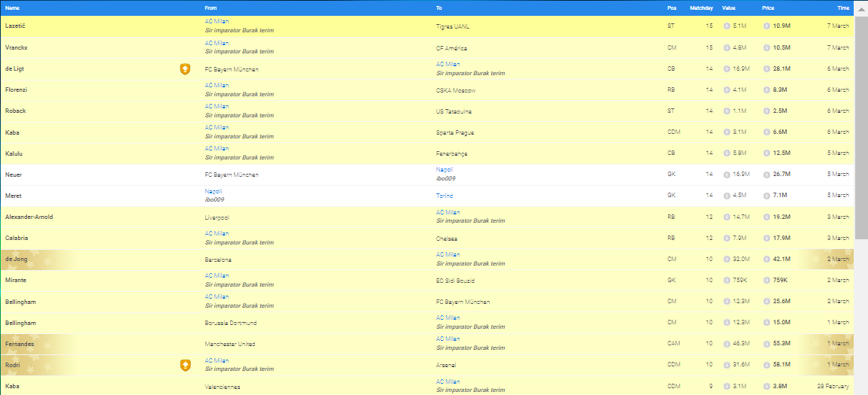
Task: Click the coin icon next to 15.0M price
Action: point(766,322)
